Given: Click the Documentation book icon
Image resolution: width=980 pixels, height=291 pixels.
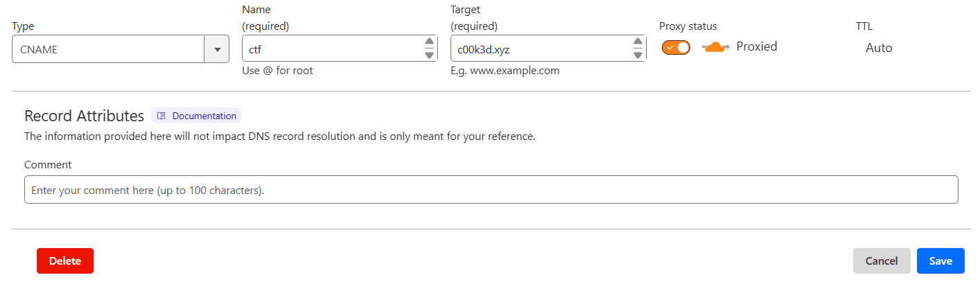Looking at the screenshot, I should pos(161,116).
